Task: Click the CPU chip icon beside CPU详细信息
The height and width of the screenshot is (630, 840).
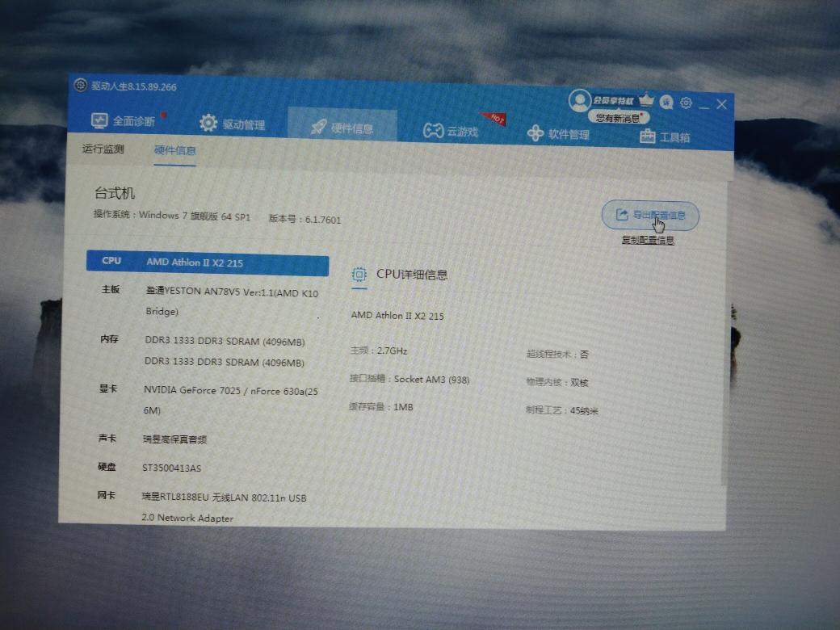Action: coord(359,275)
